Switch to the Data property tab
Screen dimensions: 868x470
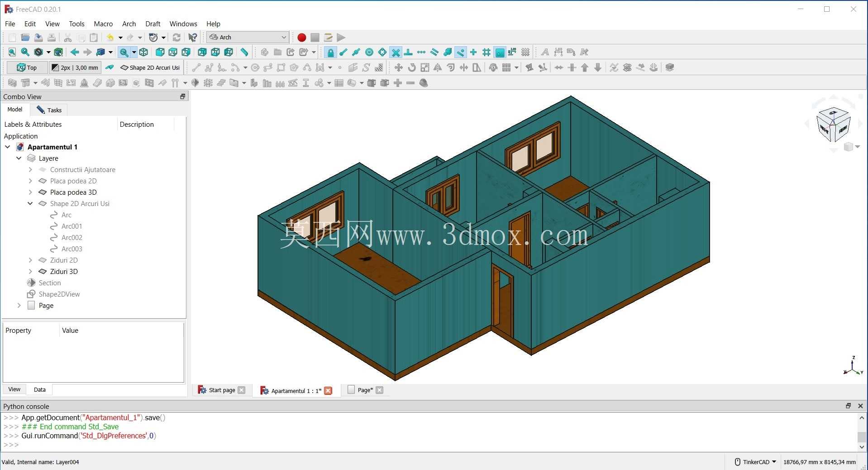pos(39,389)
